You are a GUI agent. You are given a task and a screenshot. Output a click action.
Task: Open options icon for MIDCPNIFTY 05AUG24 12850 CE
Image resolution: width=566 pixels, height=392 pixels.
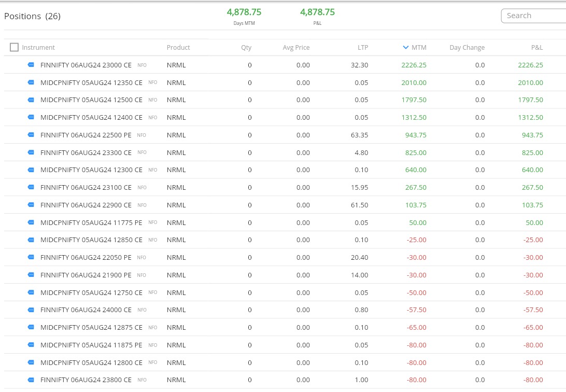coord(31,240)
